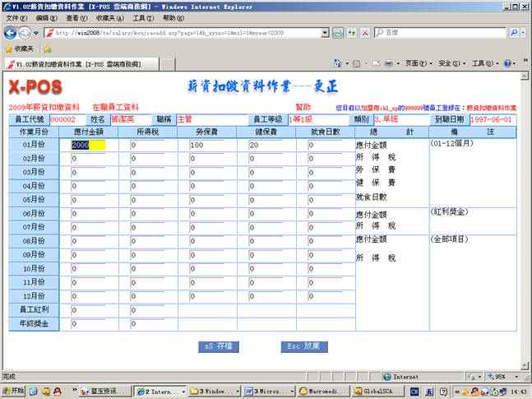
Task: Click the Print icon in command bar
Action: pyautogui.click(x=388, y=63)
